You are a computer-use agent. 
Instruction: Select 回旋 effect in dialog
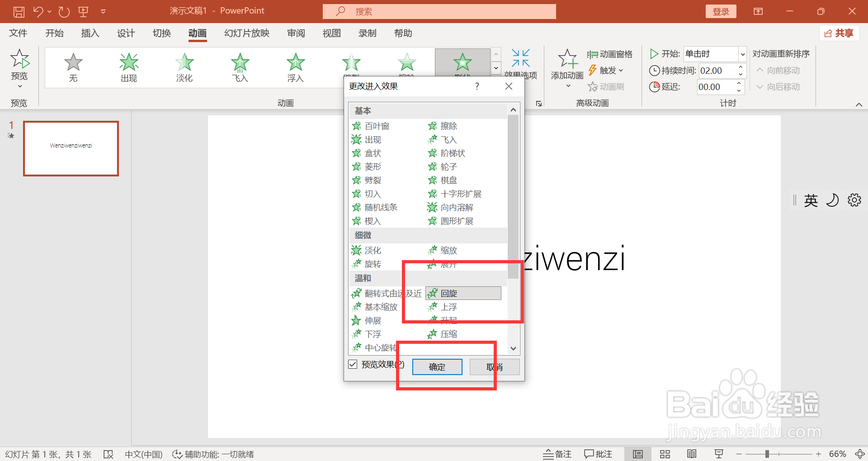[x=463, y=293]
